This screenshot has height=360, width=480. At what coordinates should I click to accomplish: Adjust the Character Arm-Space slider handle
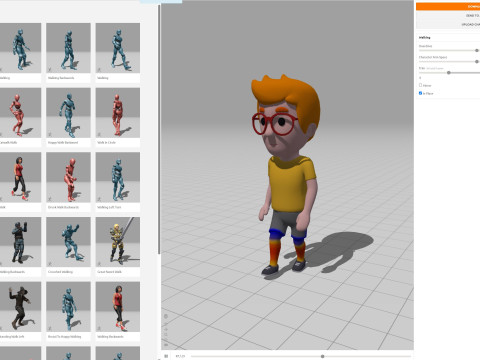[477, 62]
